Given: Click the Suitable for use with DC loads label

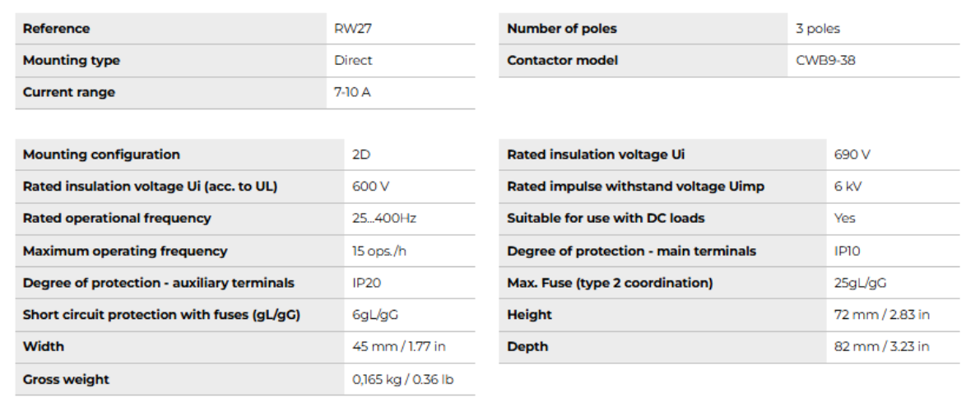Looking at the screenshot, I should coord(606,219).
